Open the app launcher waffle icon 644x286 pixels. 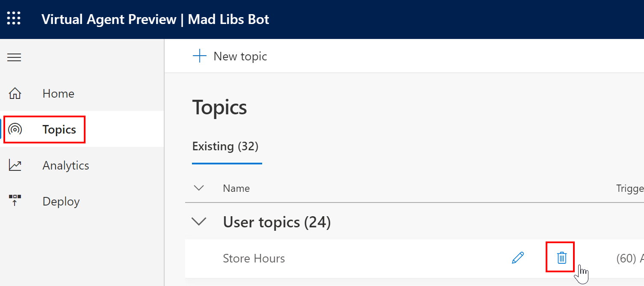tap(14, 18)
